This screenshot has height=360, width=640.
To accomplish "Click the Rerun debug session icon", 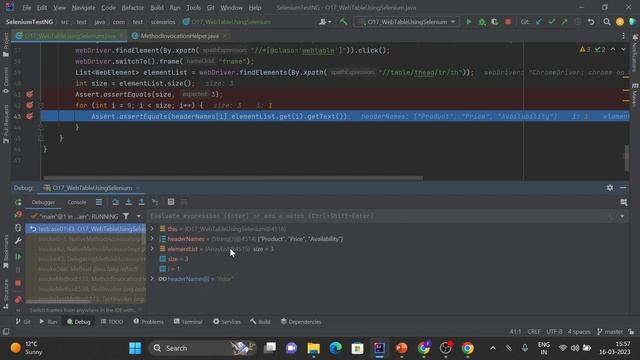I will 18,202.
